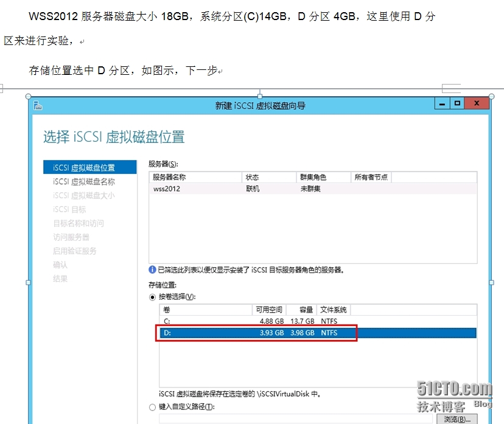The height and width of the screenshot is (424, 504).
Task: Click the info icon beside the filter notice
Action: pyautogui.click(x=152, y=270)
